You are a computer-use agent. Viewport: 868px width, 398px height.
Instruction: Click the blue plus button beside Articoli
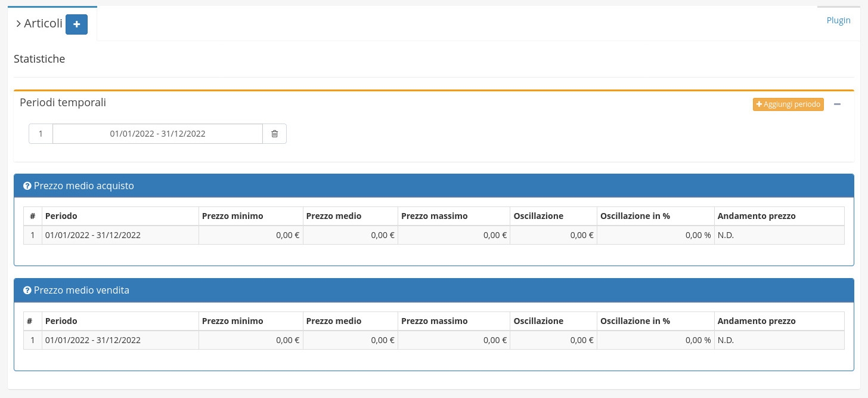[76, 24]
